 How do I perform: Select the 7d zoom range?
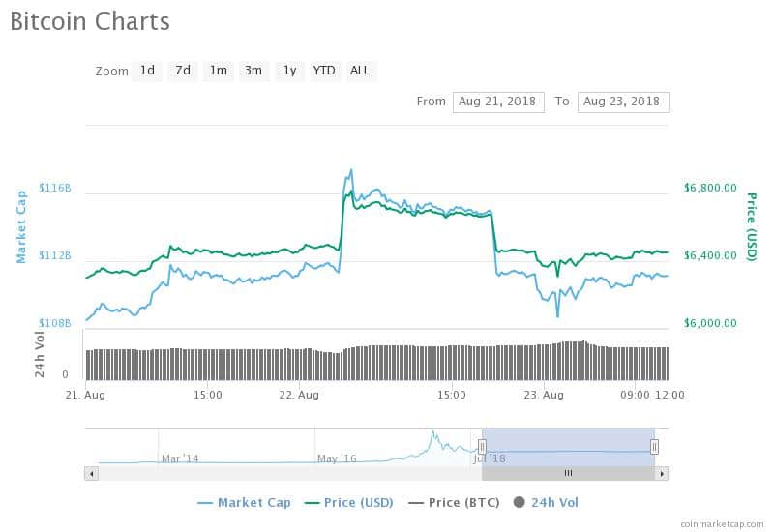183,71
